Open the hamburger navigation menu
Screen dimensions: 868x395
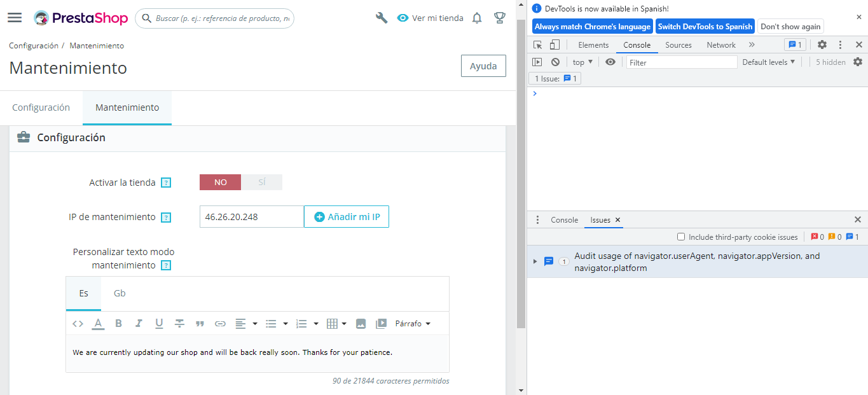point(15,18)
